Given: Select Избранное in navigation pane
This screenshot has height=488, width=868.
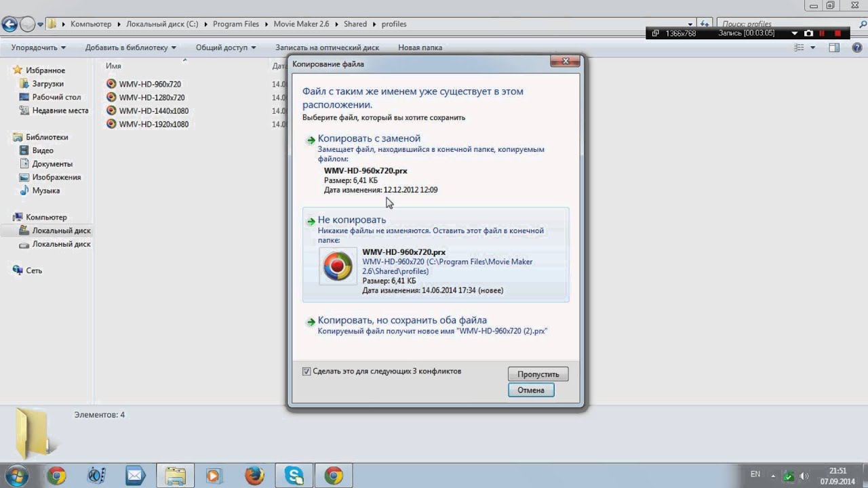Looking at the screenshot, I should pos(45,70).
